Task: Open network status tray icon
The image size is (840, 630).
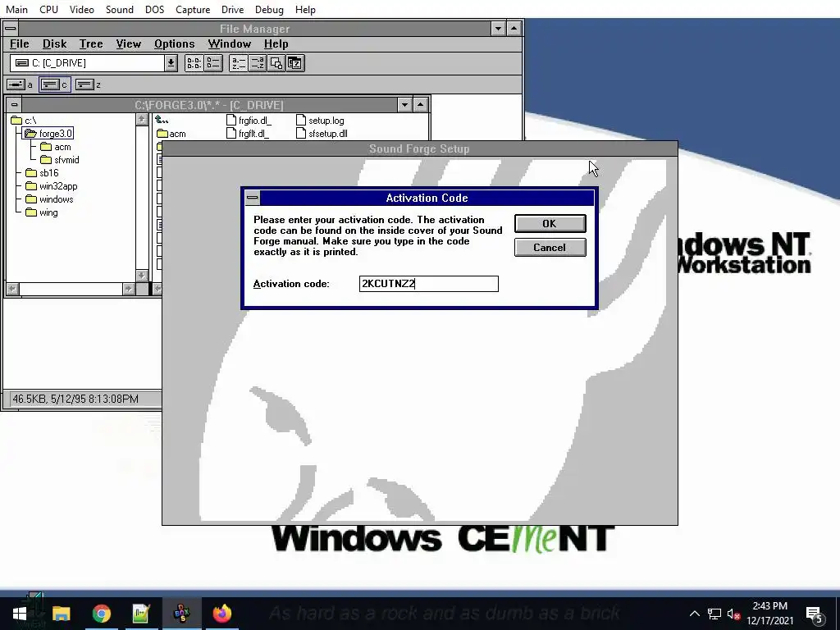Action: tap(714, 614)
